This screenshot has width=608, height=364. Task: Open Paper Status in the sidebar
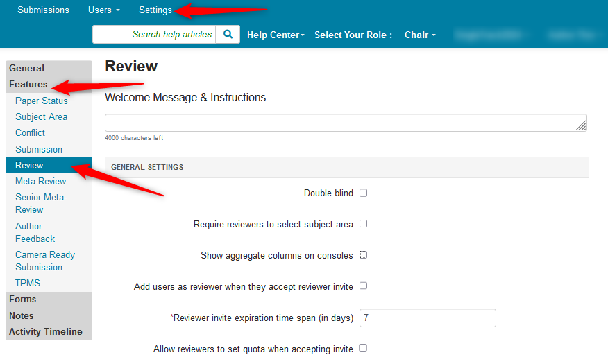[42, 101]
